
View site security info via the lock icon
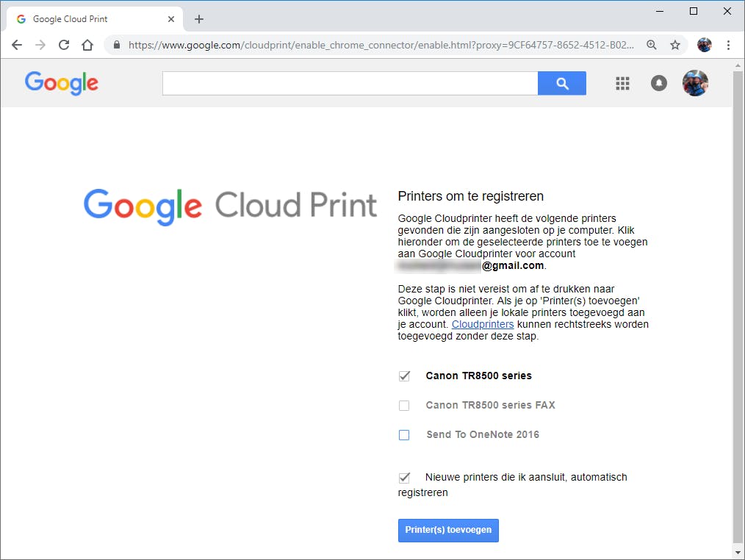coord(117,45)
